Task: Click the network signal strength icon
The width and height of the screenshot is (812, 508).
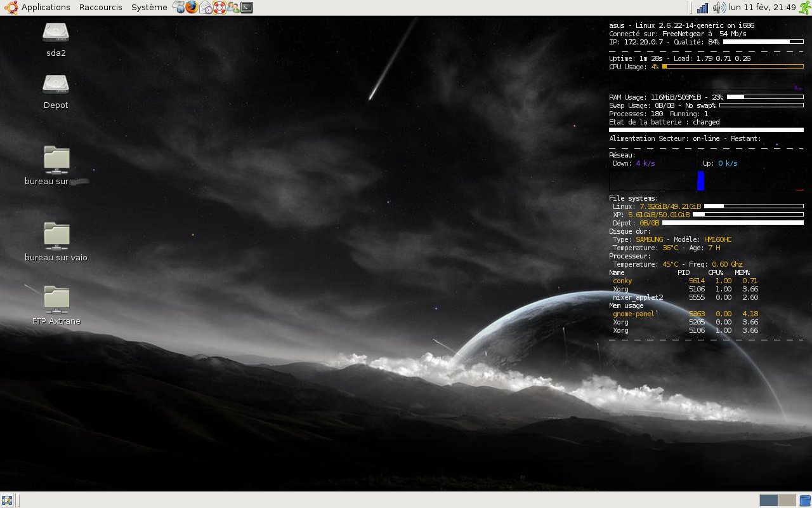Action: pyautogui.click(x=702, y=8)
